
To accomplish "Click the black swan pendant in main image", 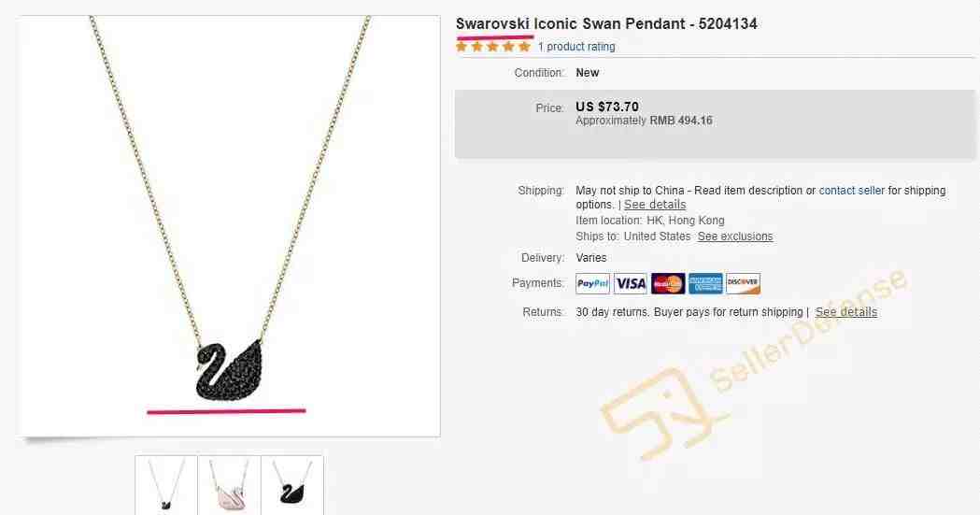I will pyautogui.click(x=229, y=369).
